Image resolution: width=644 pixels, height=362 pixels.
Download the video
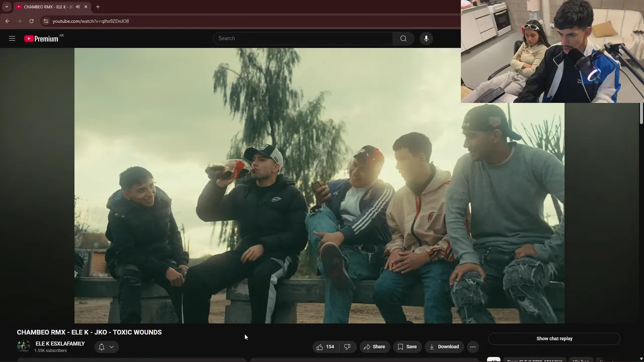[444, 346]
